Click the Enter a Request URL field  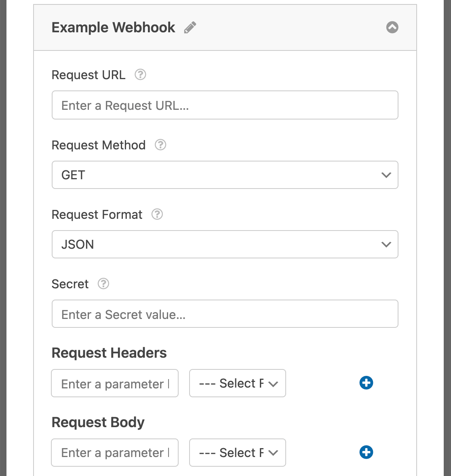[x=225, y=105]
